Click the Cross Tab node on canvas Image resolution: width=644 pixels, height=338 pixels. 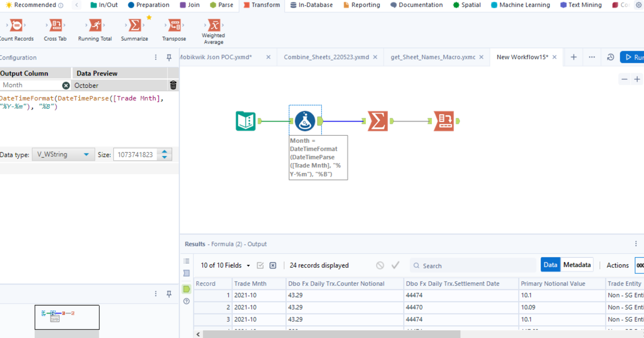444,121
